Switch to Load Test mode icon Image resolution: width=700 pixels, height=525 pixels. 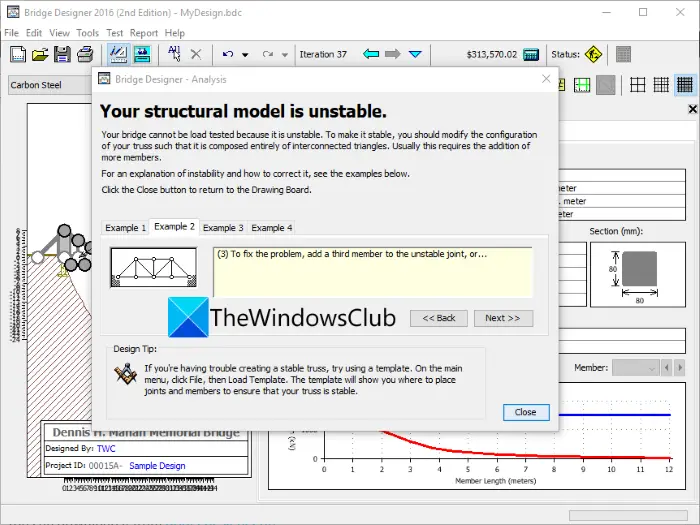pos(143,54)
